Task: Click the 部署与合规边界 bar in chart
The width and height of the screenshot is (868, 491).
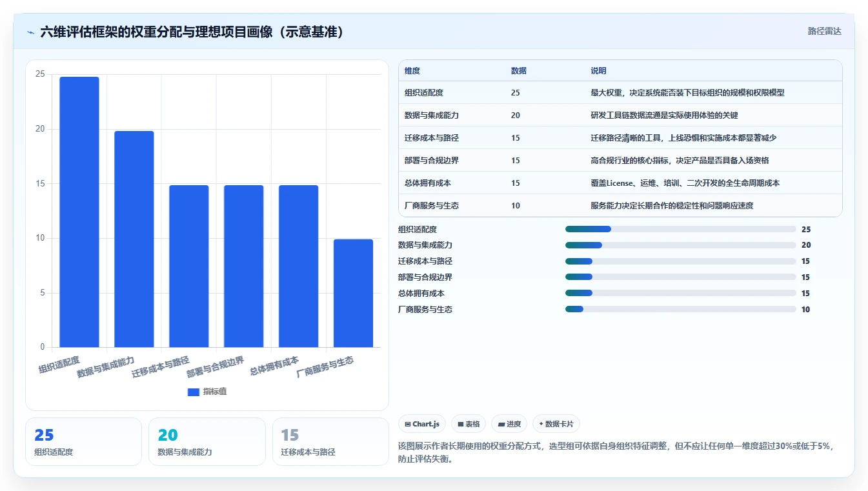Action: [244, 266]
